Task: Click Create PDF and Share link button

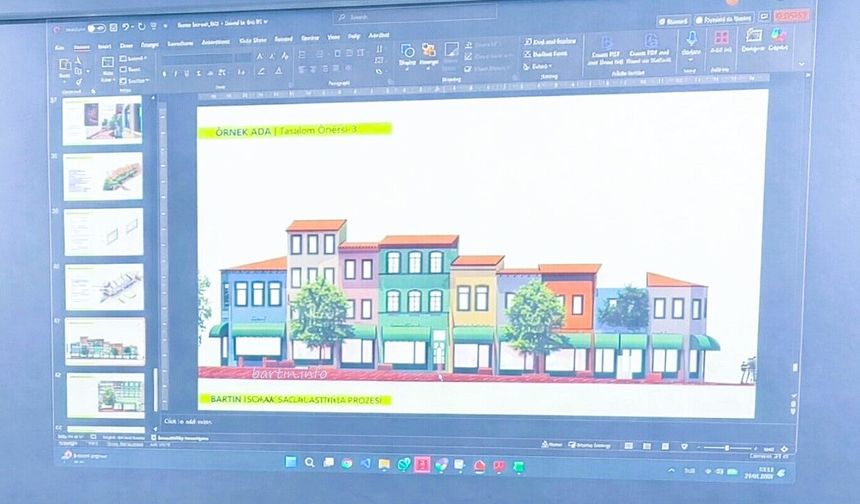Action: coord(605,51)
